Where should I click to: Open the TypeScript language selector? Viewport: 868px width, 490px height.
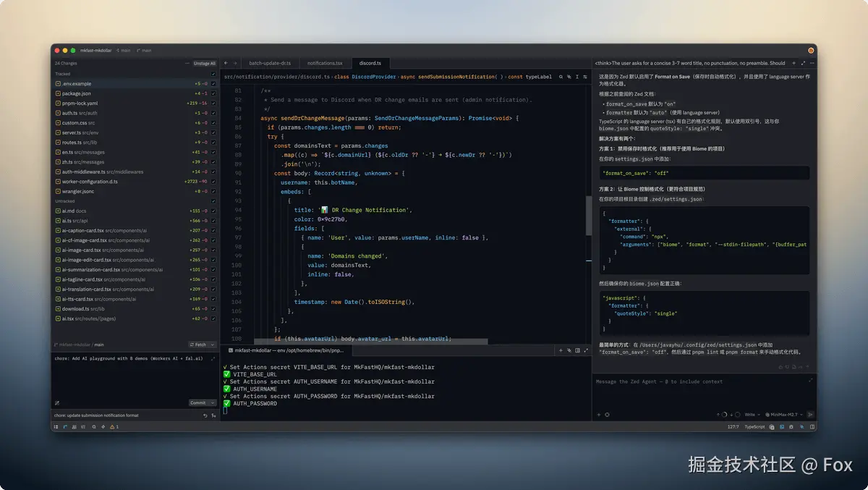754,427
